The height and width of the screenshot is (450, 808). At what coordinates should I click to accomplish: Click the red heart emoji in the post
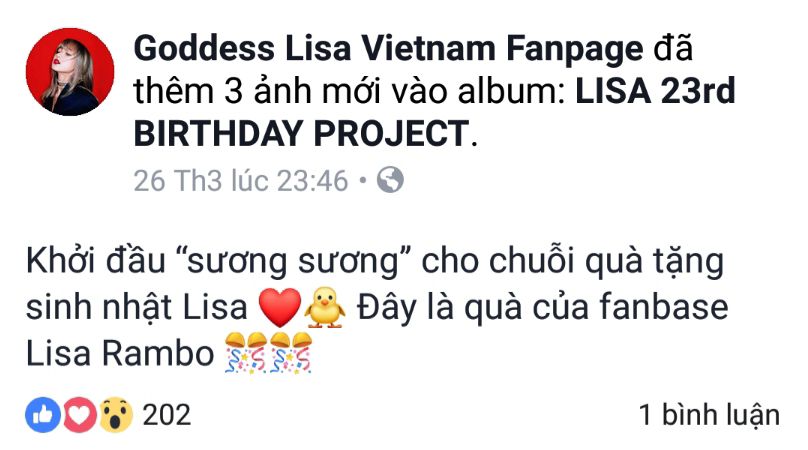pos(280,307)
